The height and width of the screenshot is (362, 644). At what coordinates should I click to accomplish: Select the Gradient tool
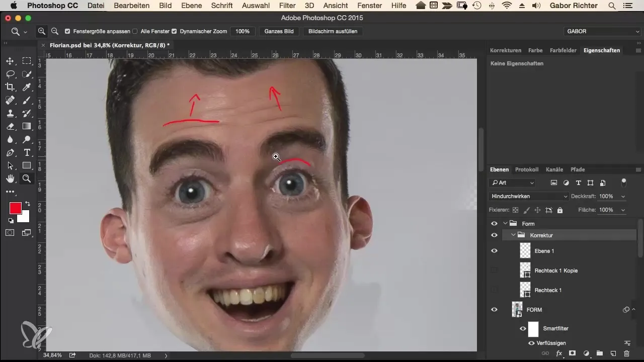[x=27, y=126]
